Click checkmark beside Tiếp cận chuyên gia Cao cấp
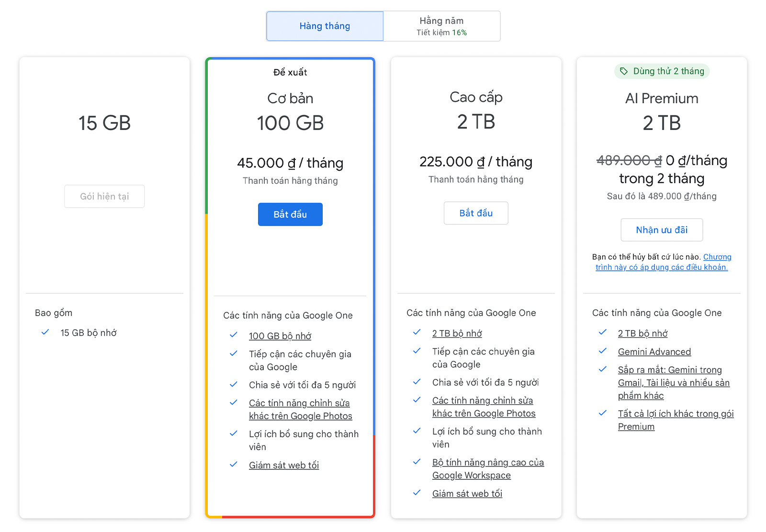766x532 pixels. [417, 351]
